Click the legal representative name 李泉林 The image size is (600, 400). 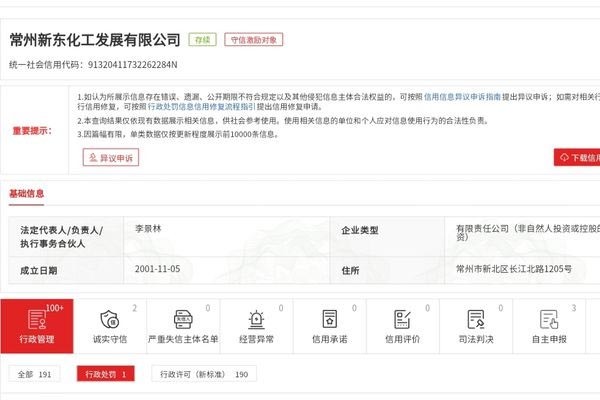click(x=148, y=229)
